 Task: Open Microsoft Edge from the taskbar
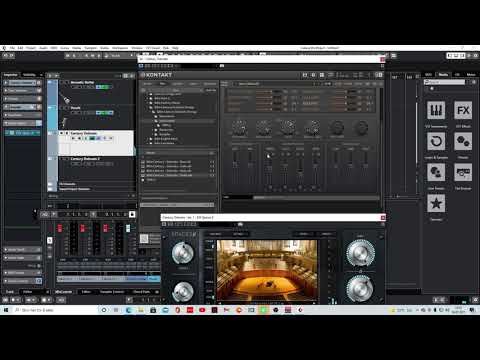(128, 310)
